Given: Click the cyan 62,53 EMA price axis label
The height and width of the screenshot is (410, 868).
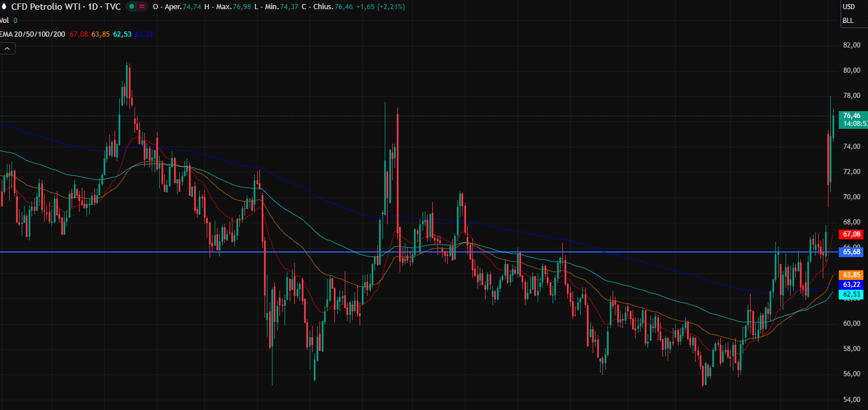Looking at the screenshot, I should pyautogui.click(x=851, y=294).
